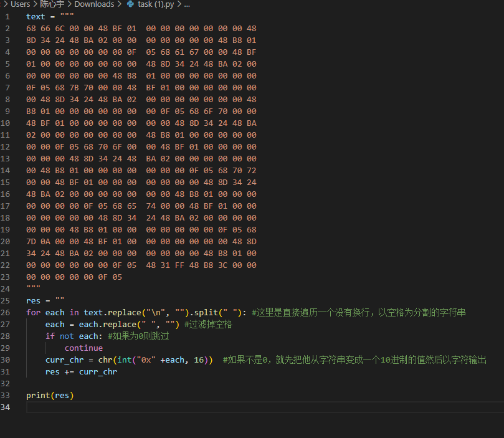Click the task (1).py breadcrumb item
The width and height of the screenshot is (504, 438).
pyautogui.click(x=156, y=4)
